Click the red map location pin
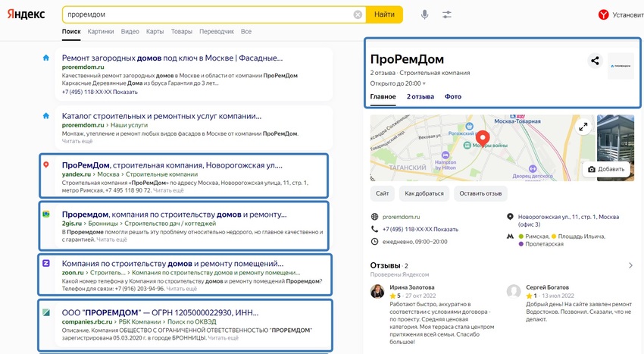The image size is (644, 354). pyautogui.click(x=483, y=139)
